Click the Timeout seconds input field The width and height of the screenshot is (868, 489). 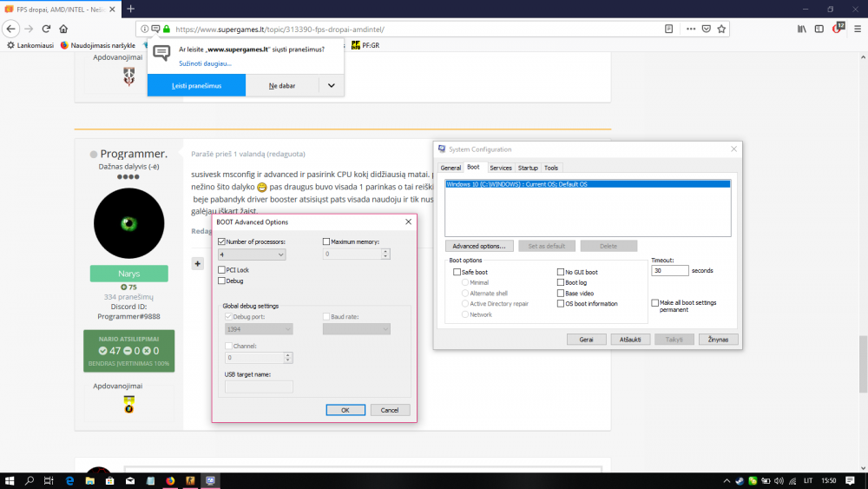670,270
